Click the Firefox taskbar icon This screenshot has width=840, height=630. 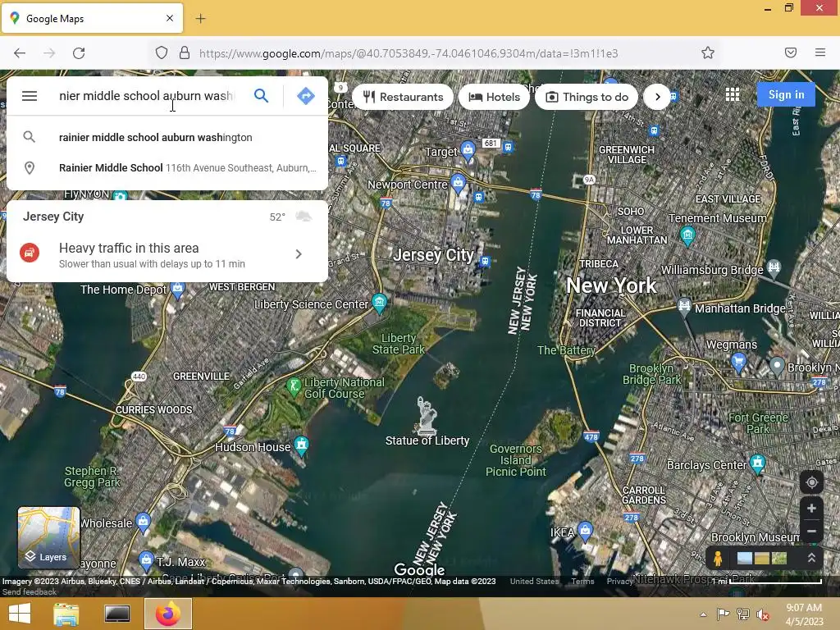168,614
